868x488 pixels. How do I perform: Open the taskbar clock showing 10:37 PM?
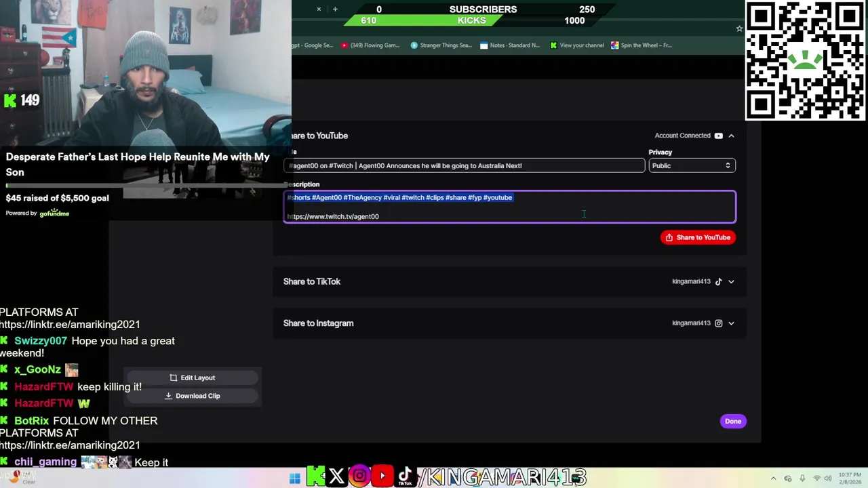pyautogui.click(x=850, y=479)
